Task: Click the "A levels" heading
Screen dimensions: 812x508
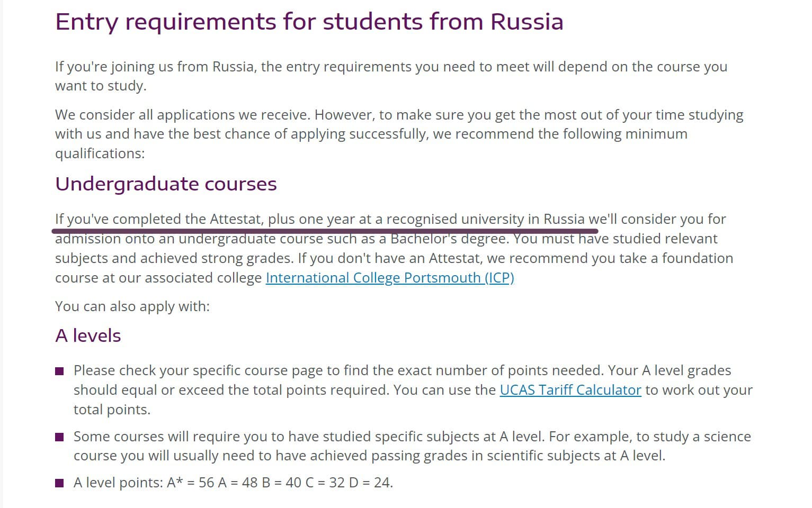Action: [88, 335]
